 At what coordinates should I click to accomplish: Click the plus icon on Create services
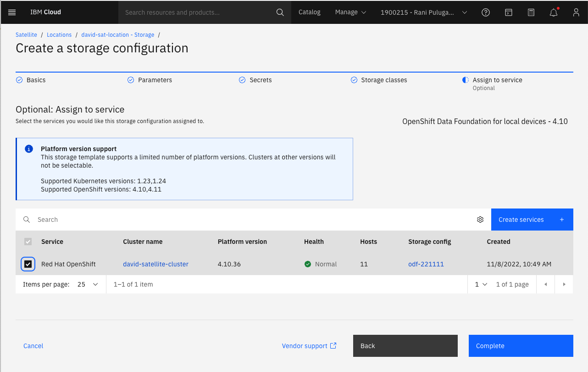pyautogui.click(x=562, y=220)
